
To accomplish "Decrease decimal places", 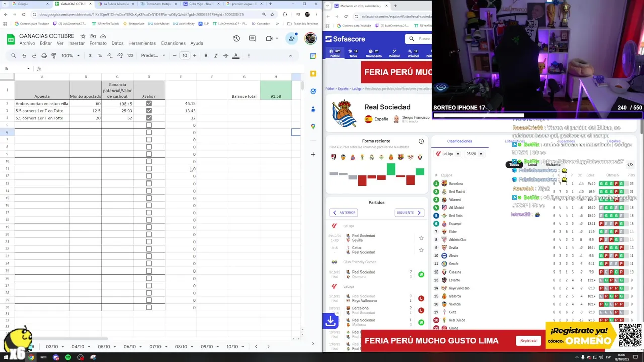I will coord(110,56).
